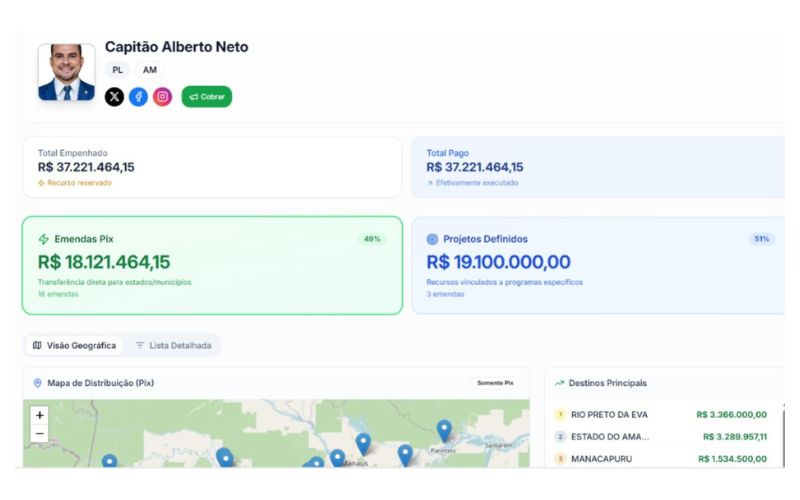Viewport: 800px width, 500px height.
Task: Click Capitão Alberto Neto's profile photo
Action: 66,72
